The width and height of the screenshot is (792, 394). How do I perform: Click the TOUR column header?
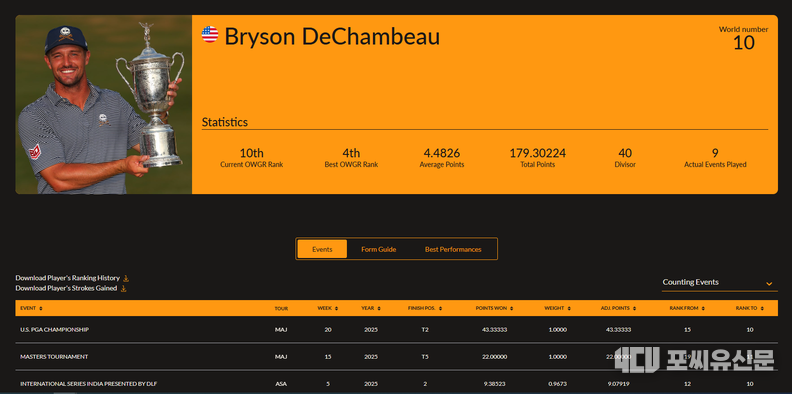281,308
